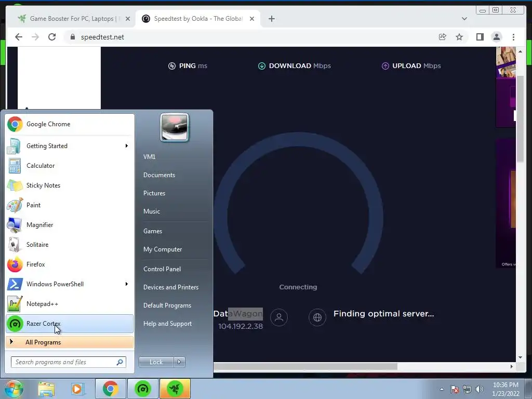The image size is (532, 399).
Task: Open Action Center flag icon
Action: [454, 389]
